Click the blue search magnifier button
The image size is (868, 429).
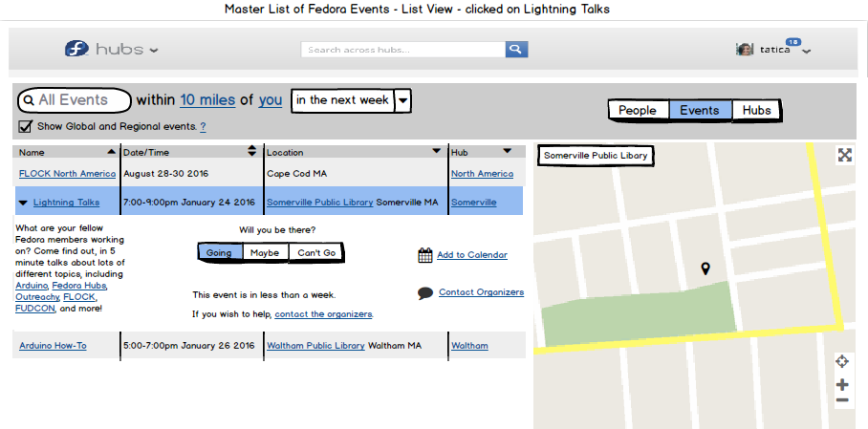click(x=516, y=50)
